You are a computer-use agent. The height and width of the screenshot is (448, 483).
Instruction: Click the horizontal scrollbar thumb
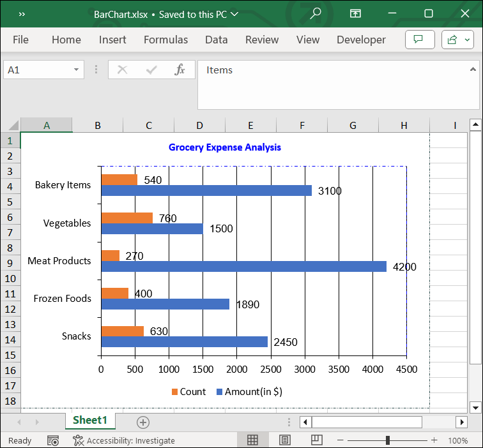tap(367, 422)
